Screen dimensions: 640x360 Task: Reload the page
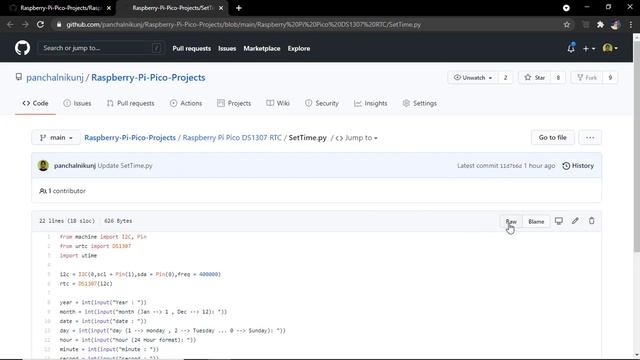point(40,24)
